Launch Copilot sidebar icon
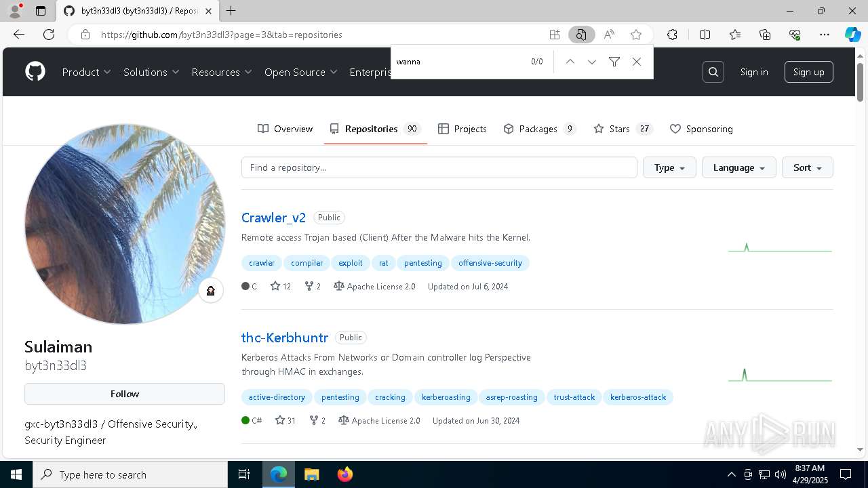The image size is (868, 488). click(852, 35)
